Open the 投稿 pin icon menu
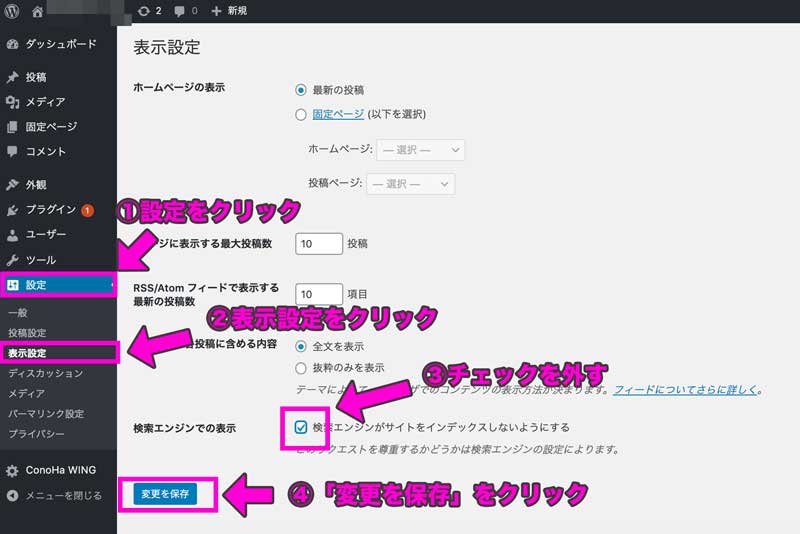Image resolution: width=800 pixels, height=534 pixels. pyautogui.click(x=12, y=77)
